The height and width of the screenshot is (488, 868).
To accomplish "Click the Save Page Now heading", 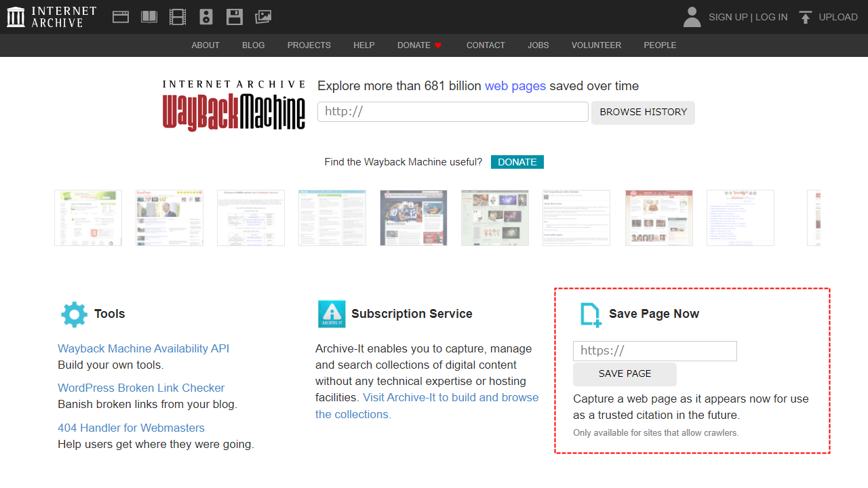I will (654, 314).
